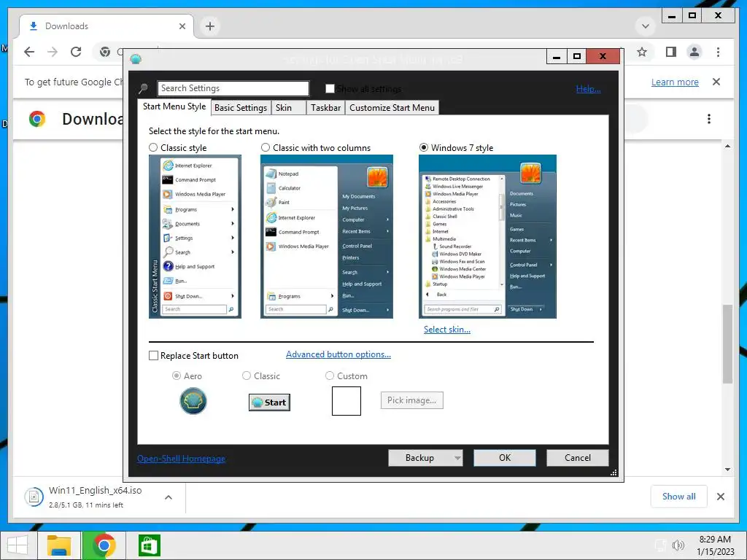Image resolution: width=747 pixels, height=560 pixels.
Task: Click the volume speaker tray icon
Action: point(678,545)
